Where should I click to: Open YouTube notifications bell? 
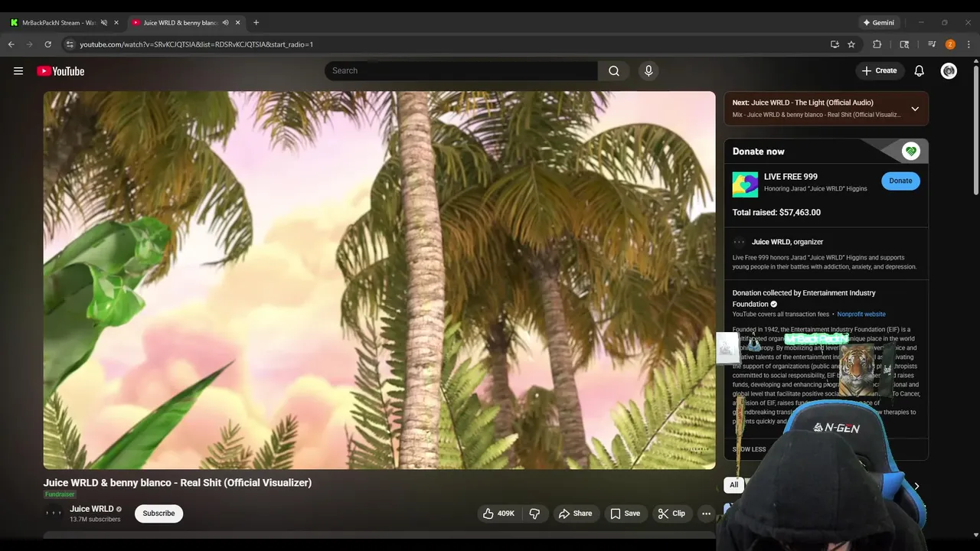919,71
